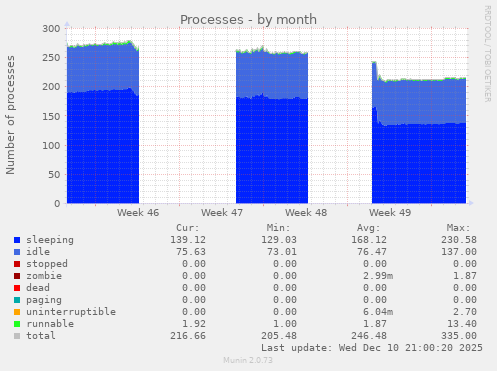Click the paging legend color swatch
The height and width of the screenshot is (371, 497).
[17, 300]
